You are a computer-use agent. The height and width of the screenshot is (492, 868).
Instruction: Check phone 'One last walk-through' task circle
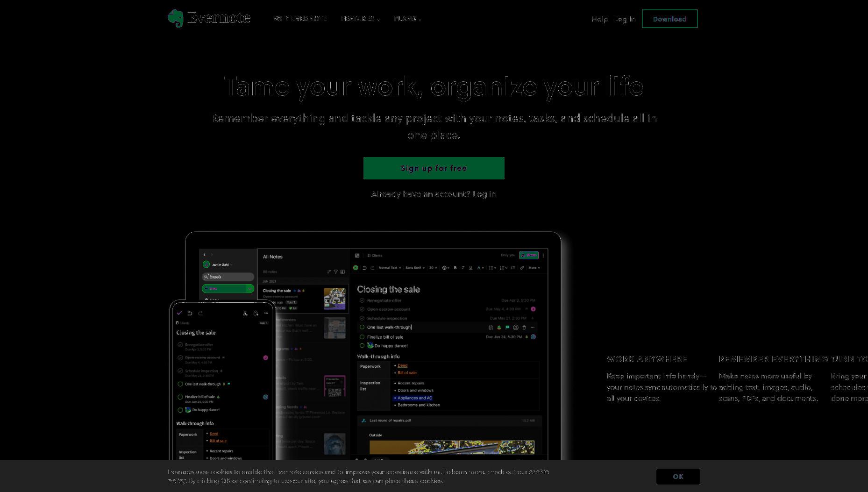tap(180, 384)
